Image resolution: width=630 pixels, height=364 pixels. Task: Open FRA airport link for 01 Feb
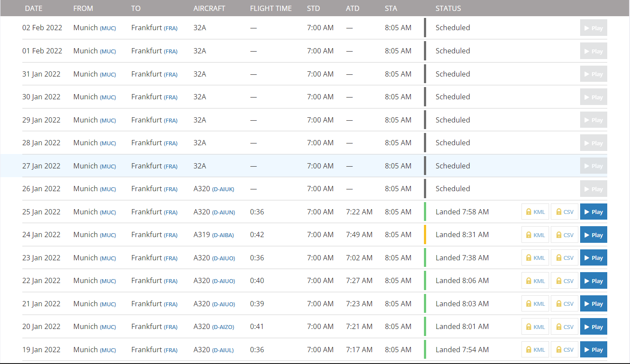(171, 52)
